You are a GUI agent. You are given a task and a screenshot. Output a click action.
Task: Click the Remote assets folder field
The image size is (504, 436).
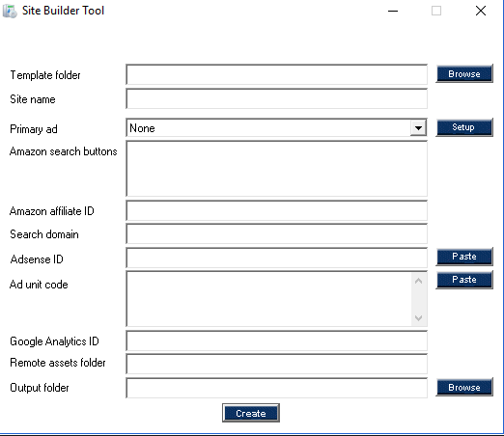(x=276, y=364)
